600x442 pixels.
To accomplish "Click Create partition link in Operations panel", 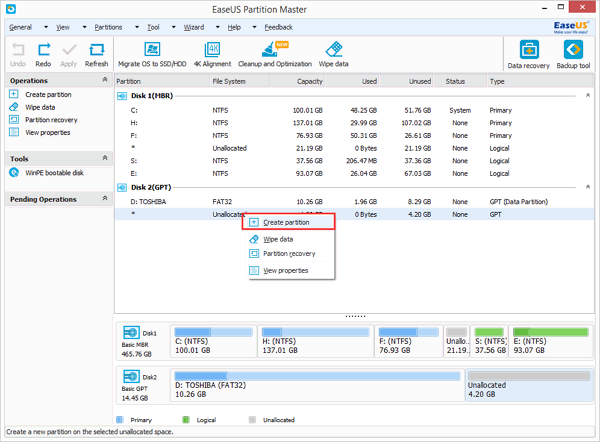I will (48, 94).
